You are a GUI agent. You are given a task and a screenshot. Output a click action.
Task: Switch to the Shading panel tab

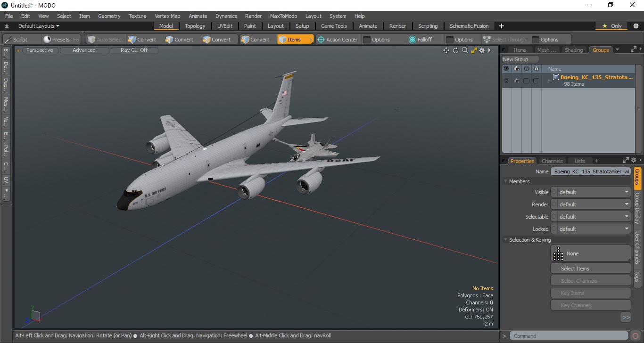click(x=573, y=50)
